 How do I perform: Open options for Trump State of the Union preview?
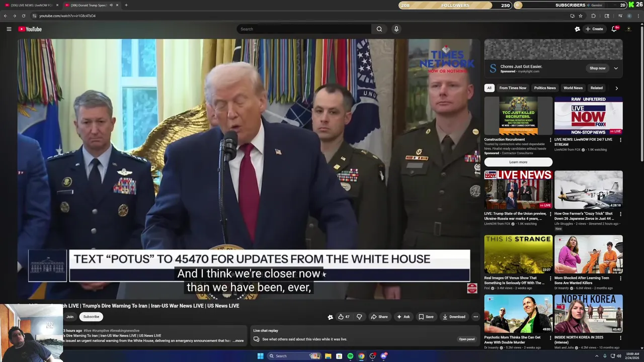coord(550,214)
